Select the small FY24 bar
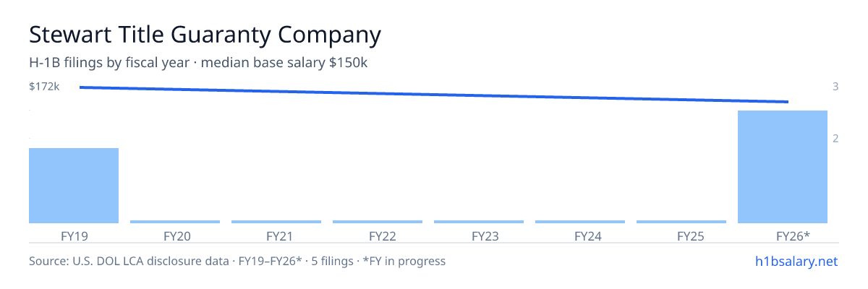 pos(580,222)
